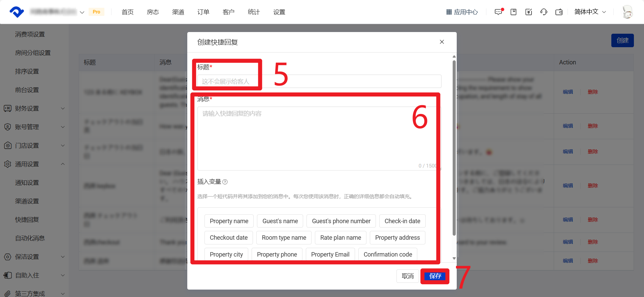The image size is (644, 297).
Task: Click the user avatar in top right
Action: click(627, 12)
